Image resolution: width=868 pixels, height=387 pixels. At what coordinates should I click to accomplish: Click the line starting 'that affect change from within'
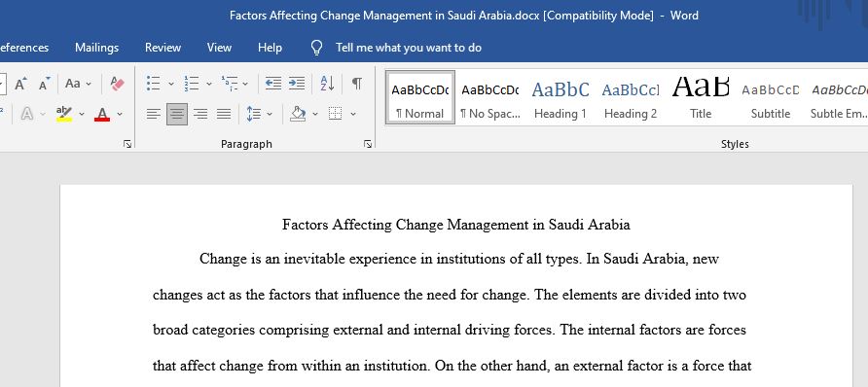452,366
